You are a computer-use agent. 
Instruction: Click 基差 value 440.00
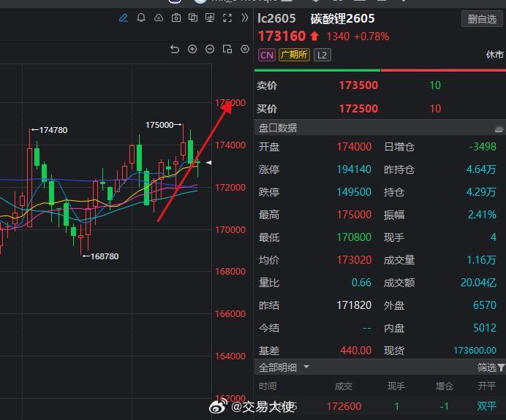pos(356,351)
